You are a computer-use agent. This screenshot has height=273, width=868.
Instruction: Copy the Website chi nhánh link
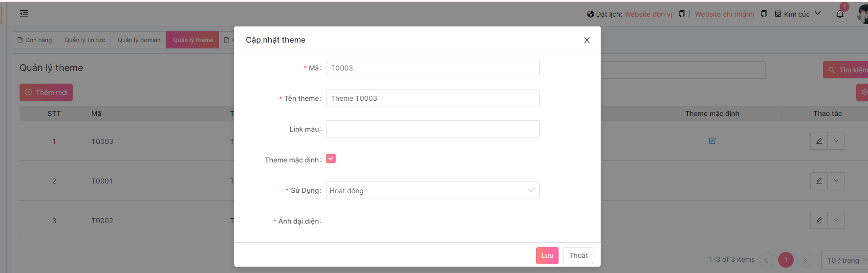(x=763, y=14)
